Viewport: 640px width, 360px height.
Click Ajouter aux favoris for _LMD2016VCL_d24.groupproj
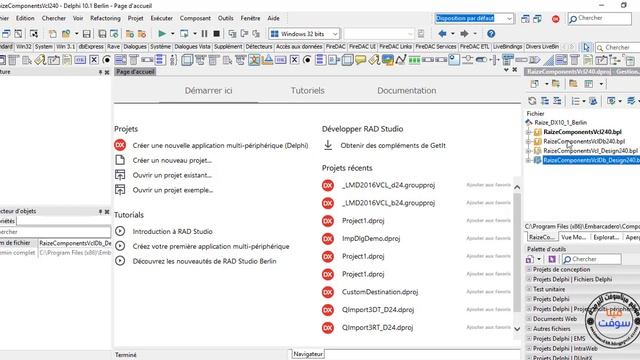coord(489,185)
